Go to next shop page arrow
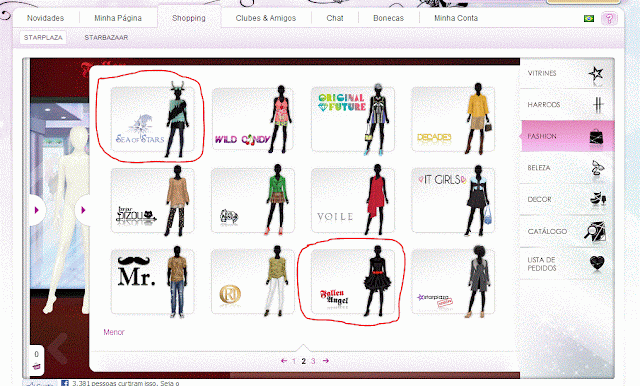The image size is (640, 386). (x=326, y=361)
